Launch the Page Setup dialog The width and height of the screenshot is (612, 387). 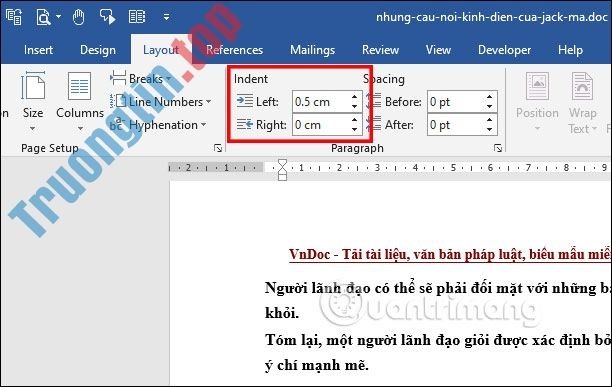218,148
